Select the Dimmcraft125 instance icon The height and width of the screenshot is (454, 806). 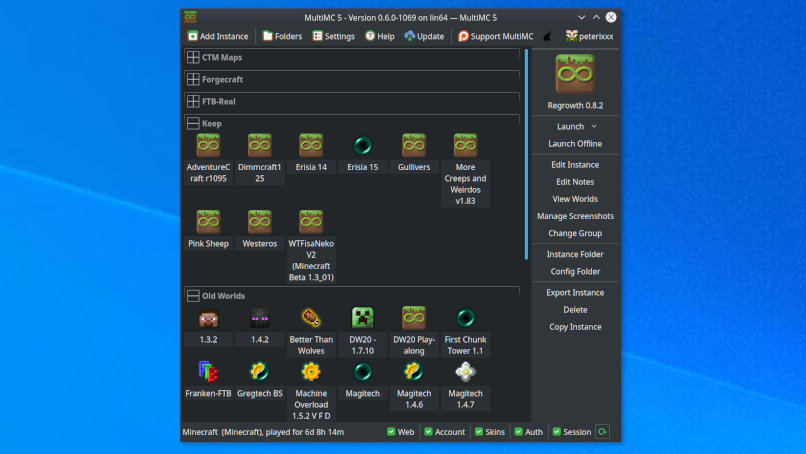point(260,146)
